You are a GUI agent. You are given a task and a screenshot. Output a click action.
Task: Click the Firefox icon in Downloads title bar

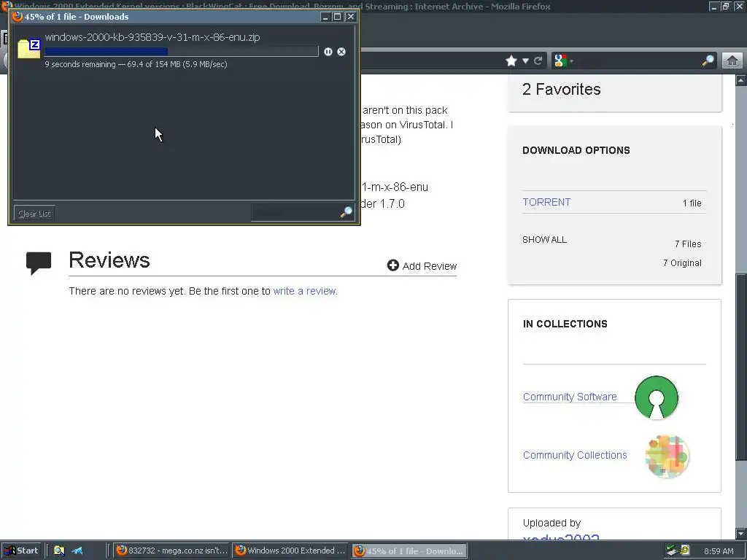point(18,17)
